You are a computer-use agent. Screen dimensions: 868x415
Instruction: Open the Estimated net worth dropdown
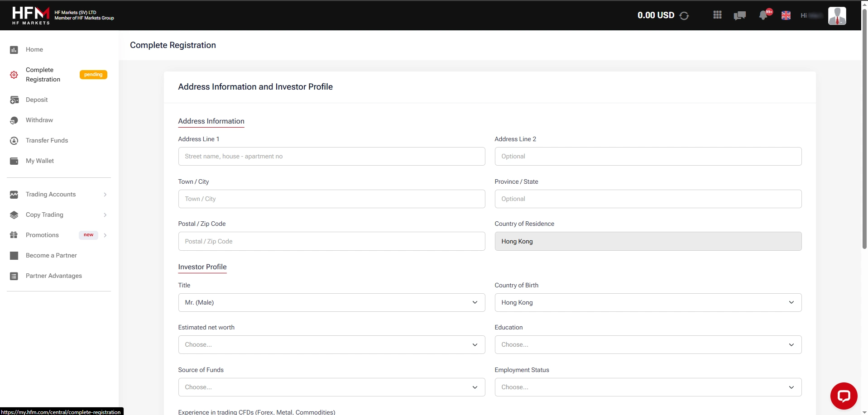(331, 344)
